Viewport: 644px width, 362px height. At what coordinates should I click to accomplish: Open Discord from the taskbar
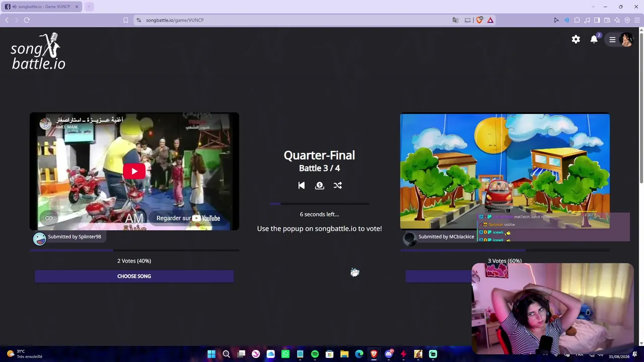tap(388, 354)
